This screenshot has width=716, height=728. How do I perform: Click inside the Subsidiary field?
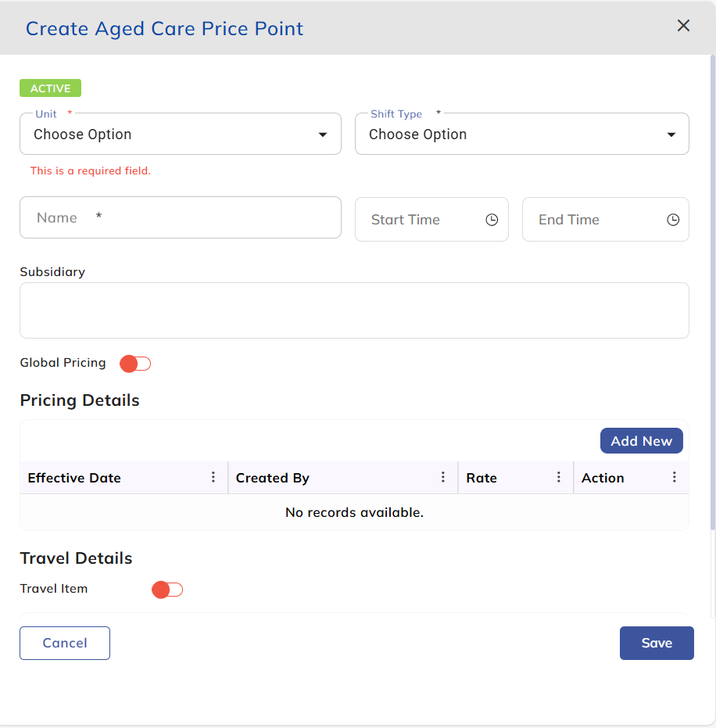click(x=354, y=310)
